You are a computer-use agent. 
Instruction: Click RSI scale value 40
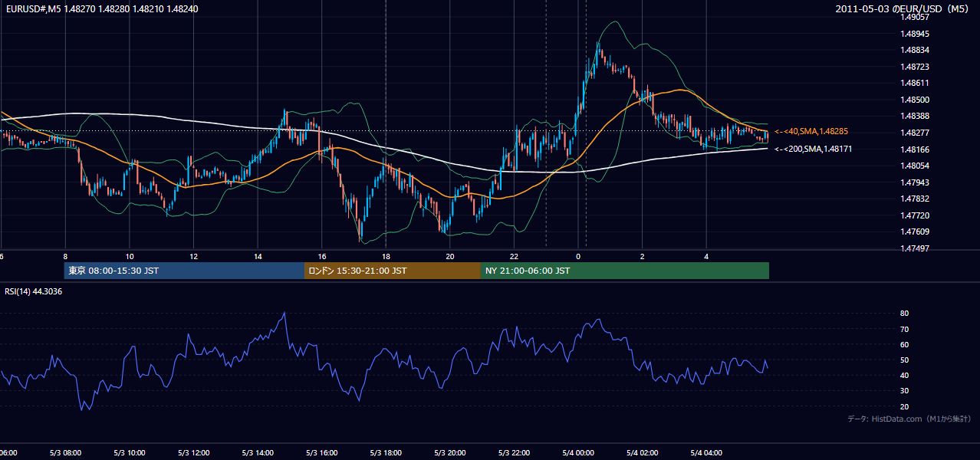pos(904,375)
